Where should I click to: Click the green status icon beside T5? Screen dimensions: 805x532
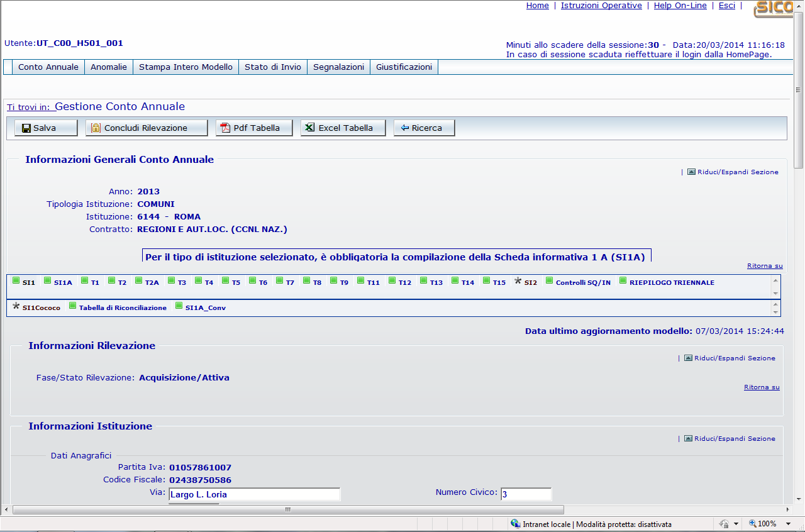[x=225, y=280]
